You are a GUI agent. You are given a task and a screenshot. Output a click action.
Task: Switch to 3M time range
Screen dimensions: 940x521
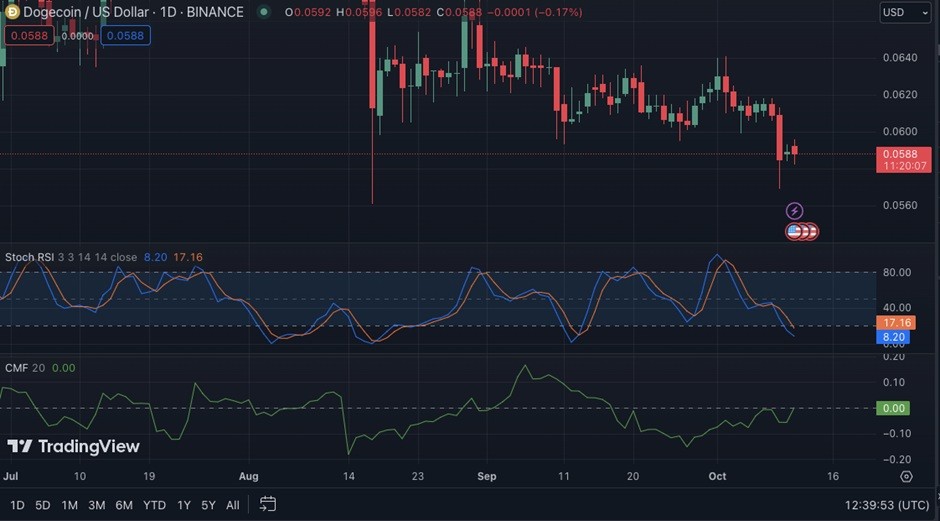[97, 505]
